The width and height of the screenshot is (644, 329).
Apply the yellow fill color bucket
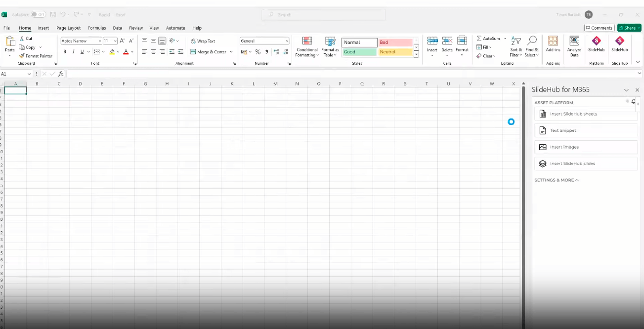click(x=112, y=52)
